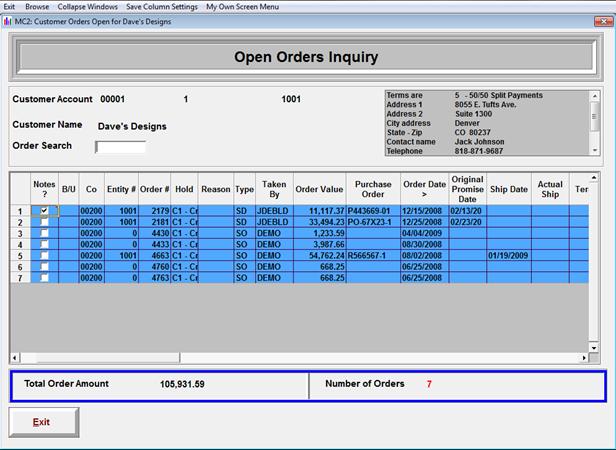Click the grid horizontal scroll left arrow
616x450 pixels.
point(15,358)
